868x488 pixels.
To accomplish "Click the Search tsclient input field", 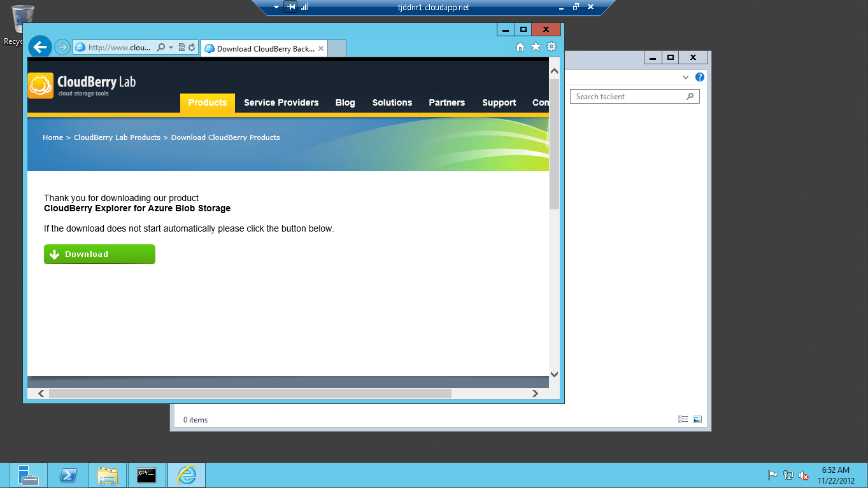I will [635, 97].
